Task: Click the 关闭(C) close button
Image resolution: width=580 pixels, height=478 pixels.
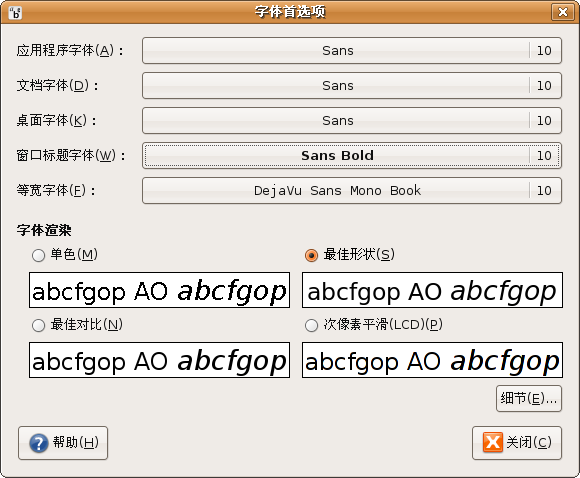Action: (x=517, y=443)
